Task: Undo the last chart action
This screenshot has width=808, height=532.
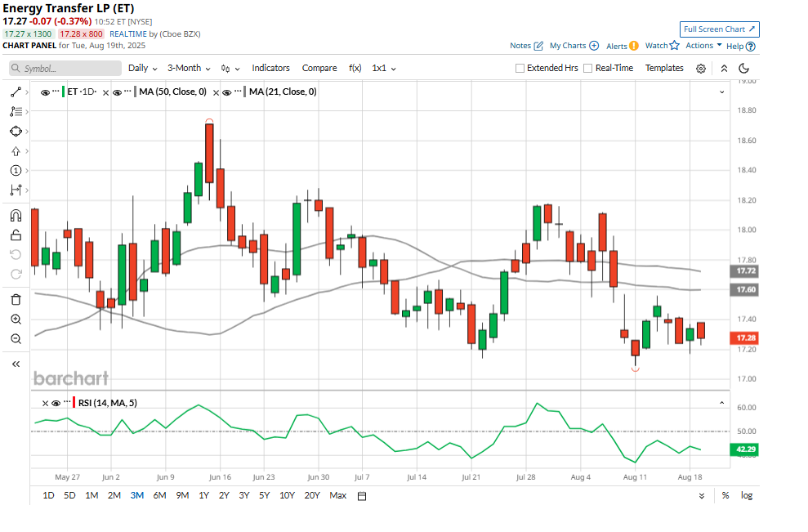Action: point(16,255)
